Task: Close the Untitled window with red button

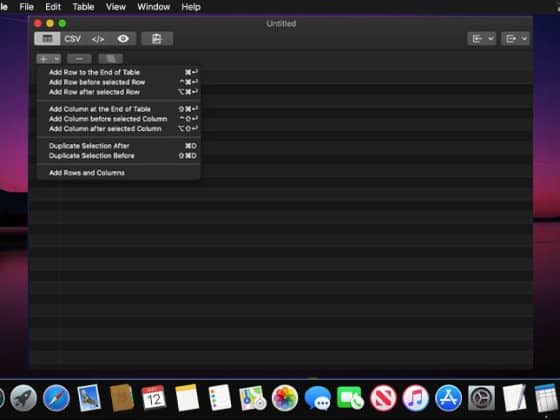Action: (x=38, y=24)
